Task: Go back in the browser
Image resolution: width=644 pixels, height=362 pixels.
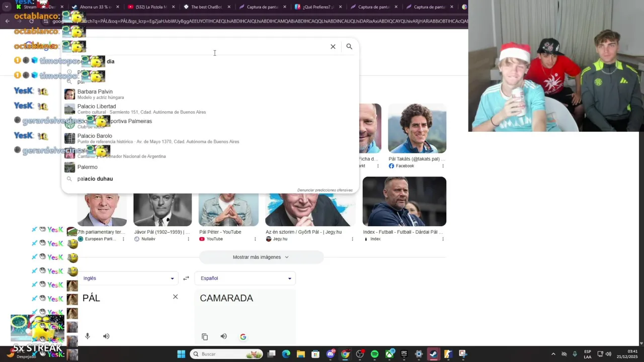Action: (7, 21)
